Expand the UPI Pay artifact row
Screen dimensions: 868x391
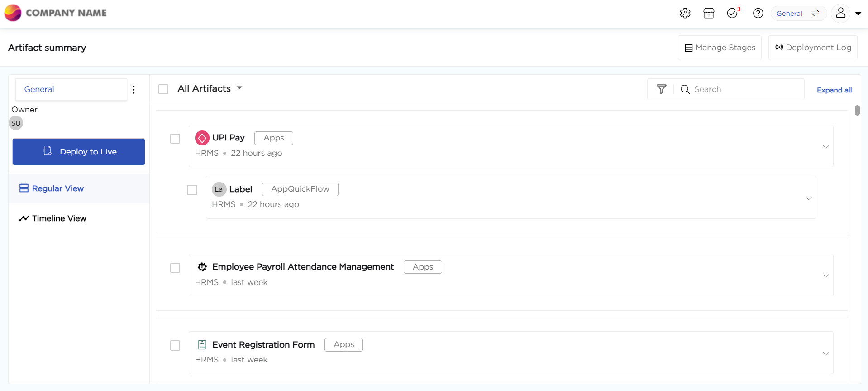(x=825, y=147)
